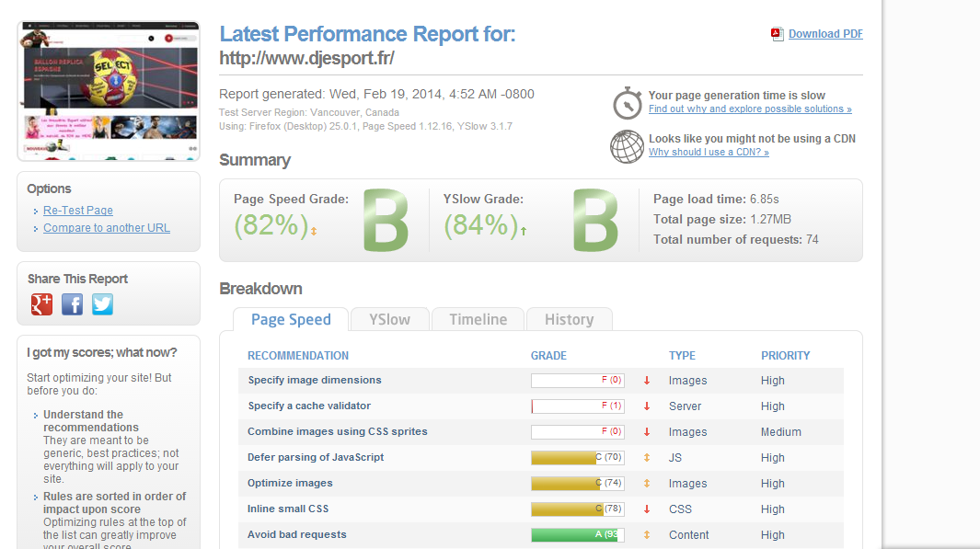Click the Page Speed score change arrow
The width and height of the screenshot is (980, 549).
314,231
